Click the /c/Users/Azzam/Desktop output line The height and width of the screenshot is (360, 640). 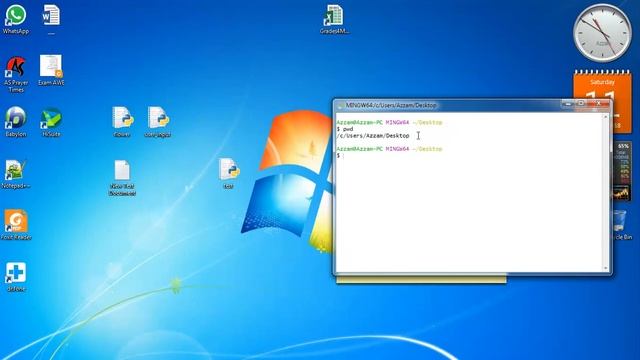[373, 136]
